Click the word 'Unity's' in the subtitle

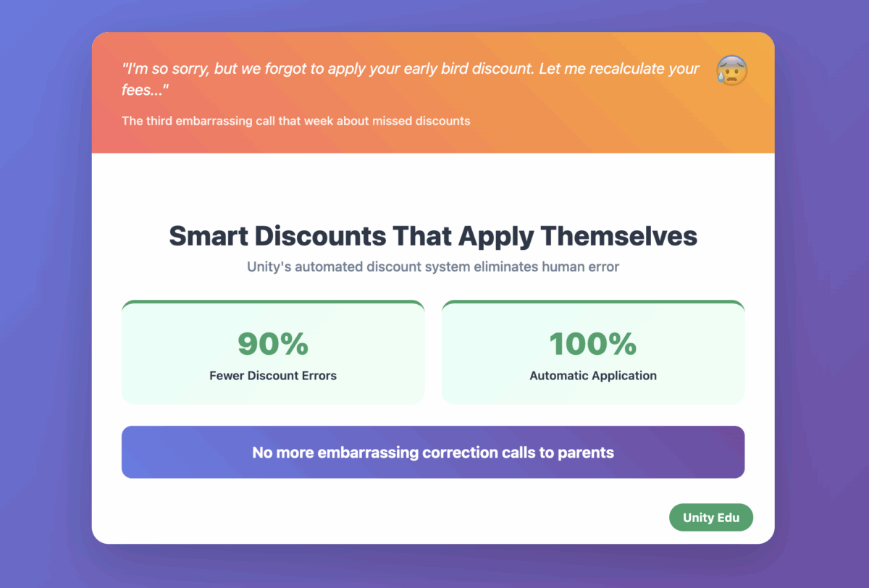(270, 266)
